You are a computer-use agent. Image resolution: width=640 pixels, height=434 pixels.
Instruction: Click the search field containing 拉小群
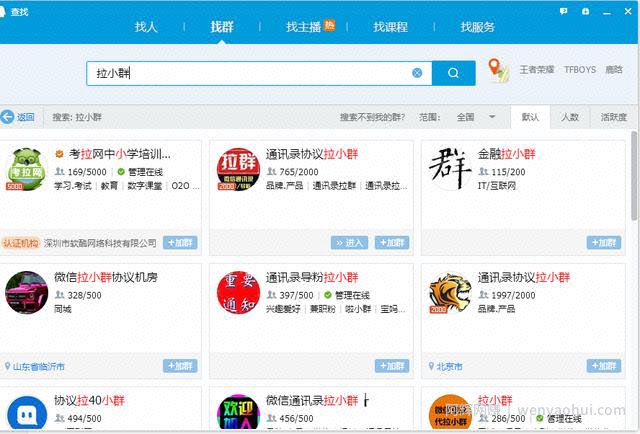tap(259, 73)
